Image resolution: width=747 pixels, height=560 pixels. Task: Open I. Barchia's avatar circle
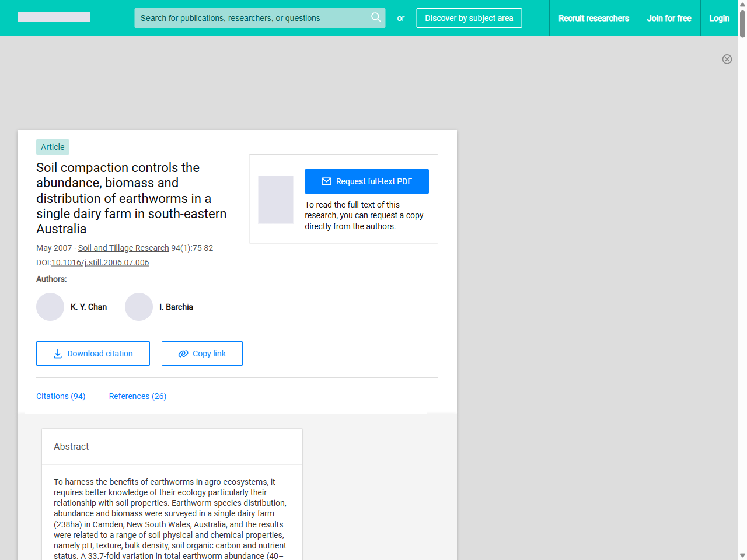(139, 307)
